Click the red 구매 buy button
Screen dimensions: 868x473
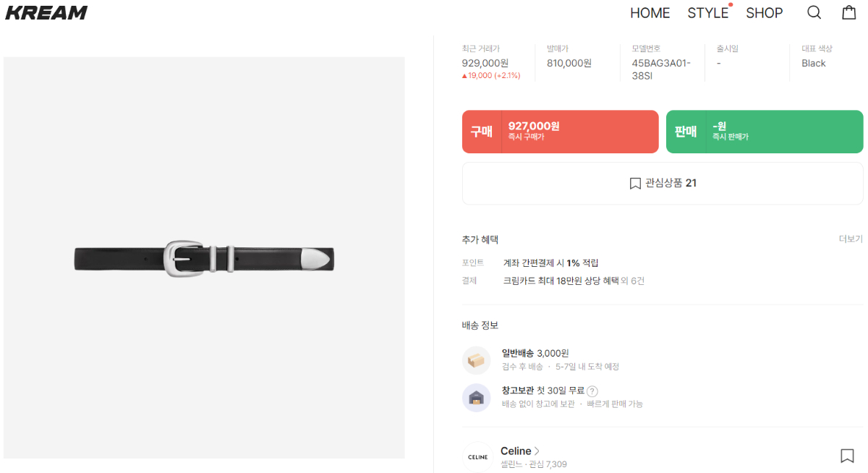click(x=560, y=132)
